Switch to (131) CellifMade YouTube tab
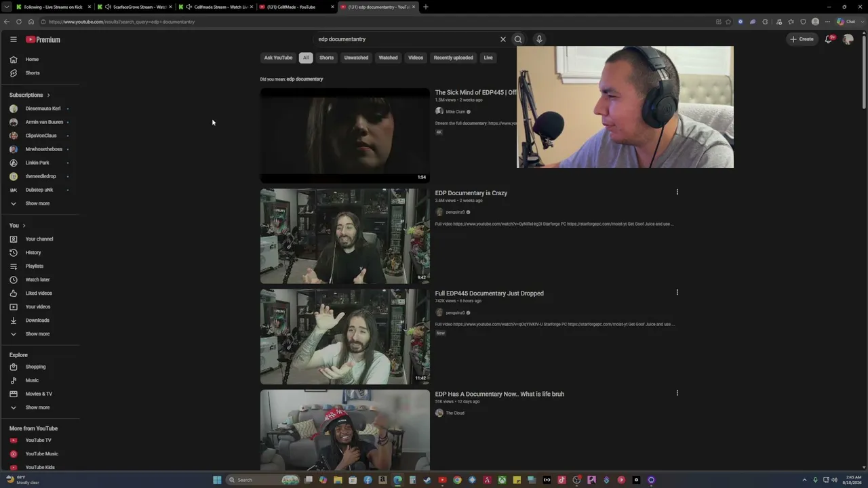The width and height of the screenshot is (868, 488). [297, 7]
